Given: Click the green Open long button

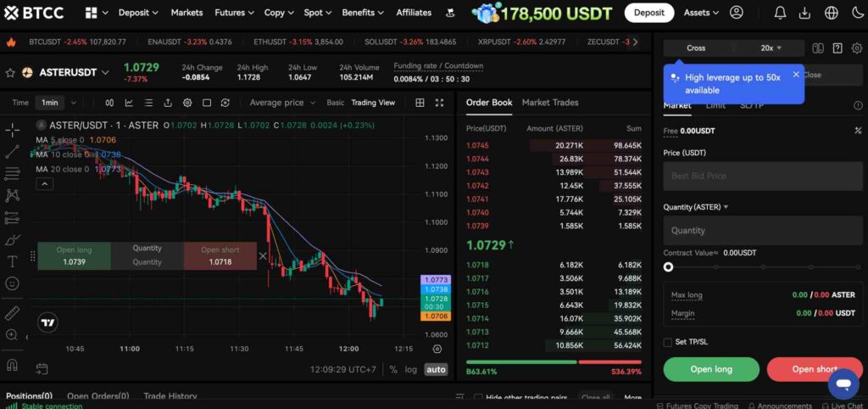Looking at the screenshot, I should pyautogui.click(x=711, y=369).
